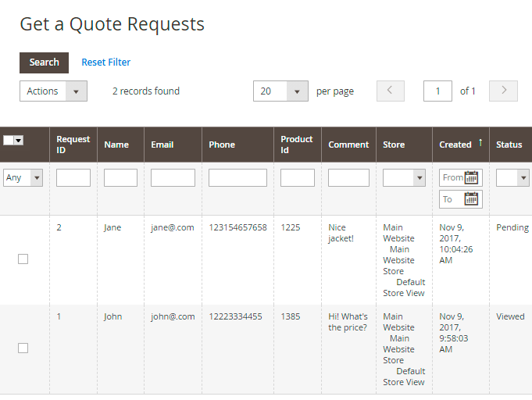532x400 pixels.
Task: Toggle the select-all checkbox in header
Action: click(9, 141)
